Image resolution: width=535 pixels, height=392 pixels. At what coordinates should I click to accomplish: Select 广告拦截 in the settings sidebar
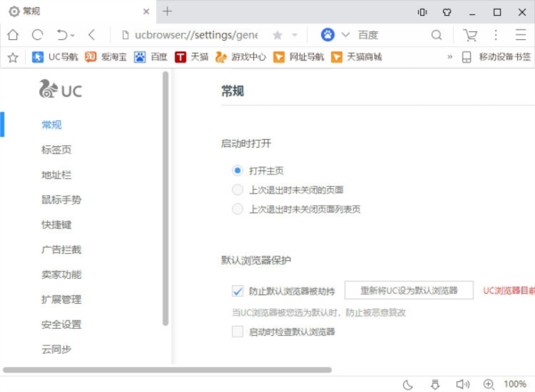(x=62, y=249)
